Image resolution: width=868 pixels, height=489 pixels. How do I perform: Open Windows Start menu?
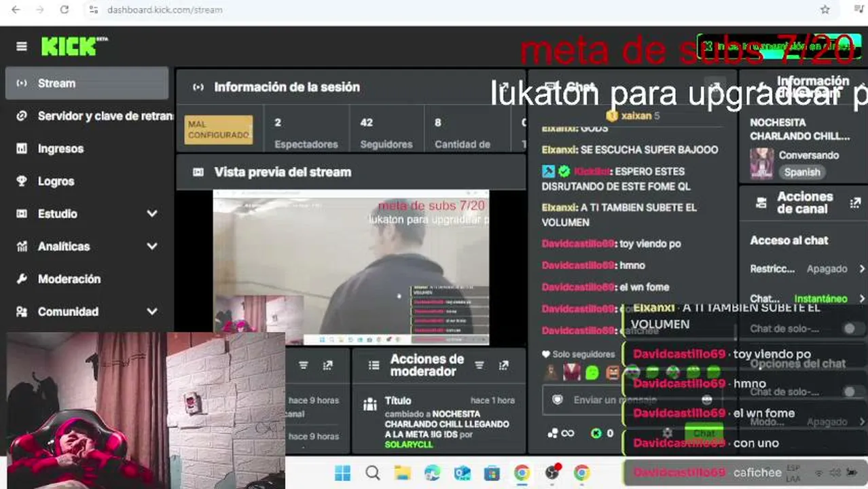click(x=343, y=473)
